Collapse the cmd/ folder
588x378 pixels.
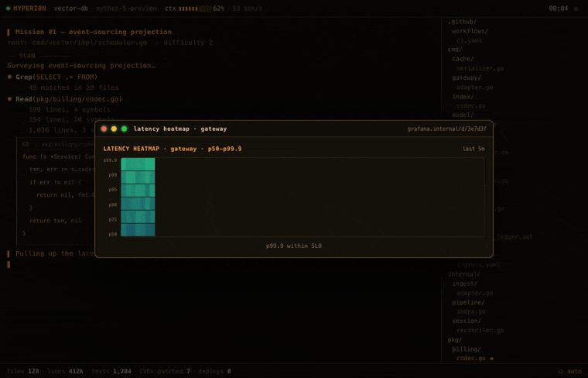(454, 50)
